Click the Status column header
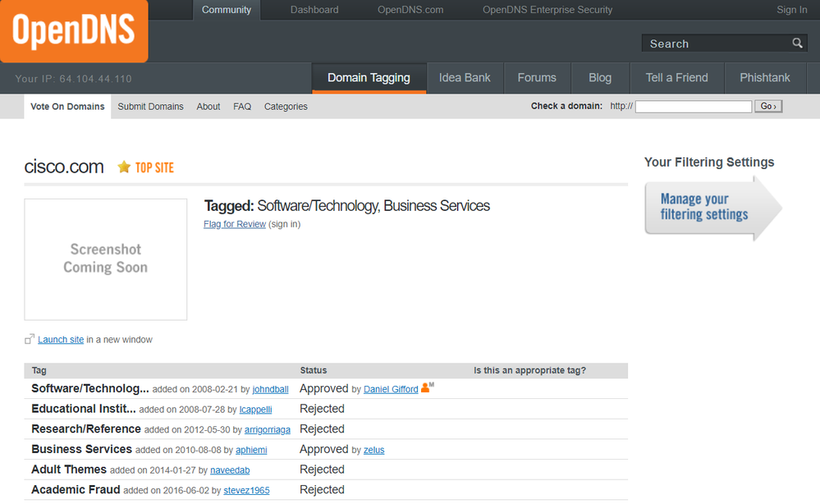 click(x=314, y=370)
